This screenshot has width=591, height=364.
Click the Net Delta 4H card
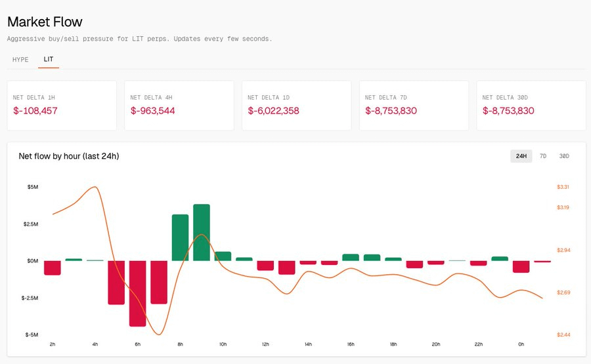179,105
